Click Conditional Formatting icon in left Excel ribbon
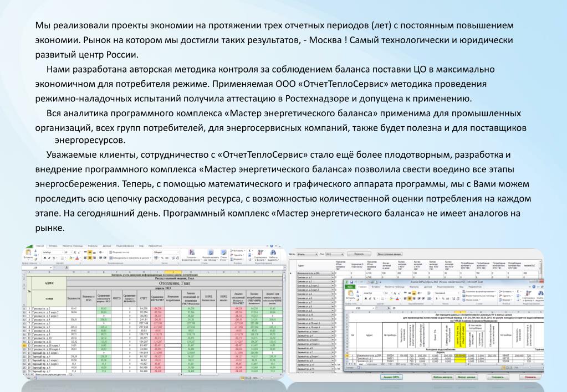 [x=191, y=253]
